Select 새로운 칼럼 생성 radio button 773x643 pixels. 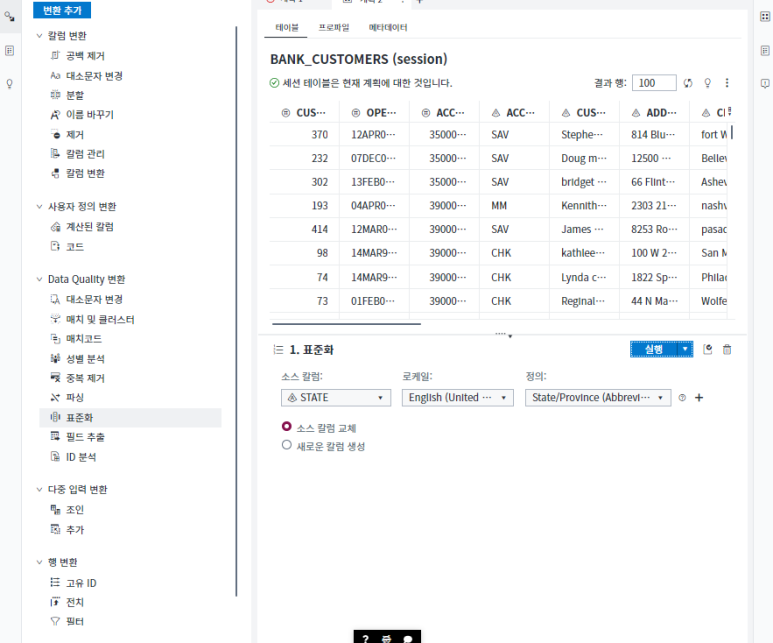tap(286, 445)
